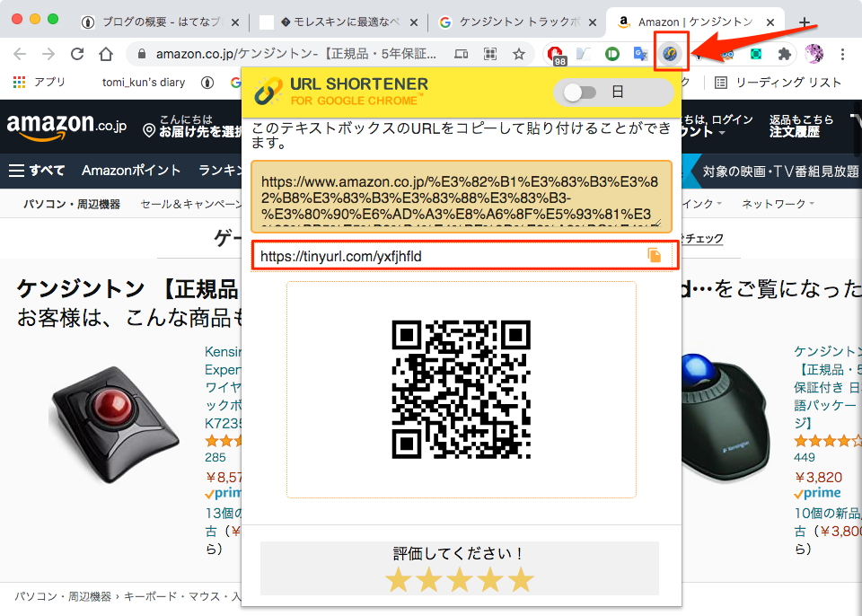This screenshot has height=616, width=862.
Task: Click パソコン・周辺機器 breadcrumb at page bottom
Action: [x=63, y=597]
